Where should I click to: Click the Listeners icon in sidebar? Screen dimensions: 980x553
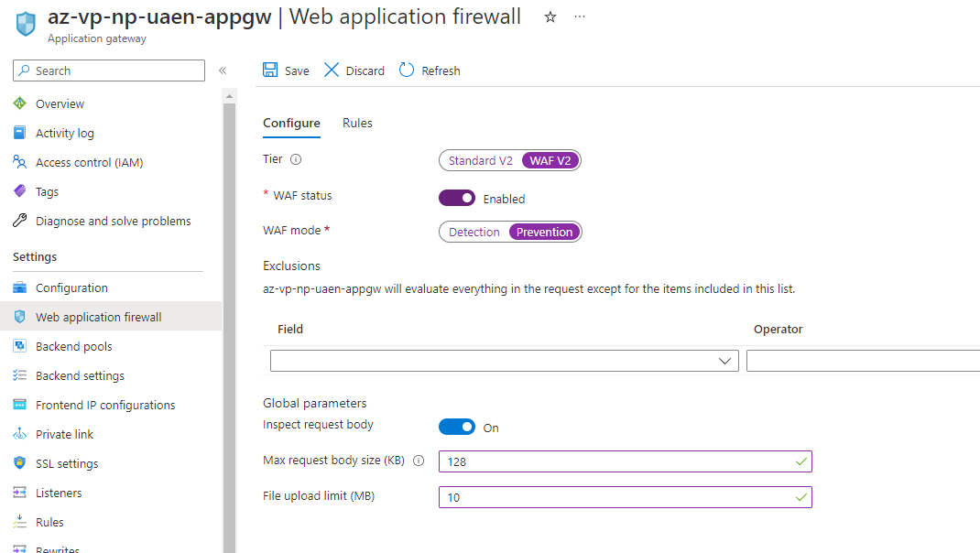coord(20,493)
